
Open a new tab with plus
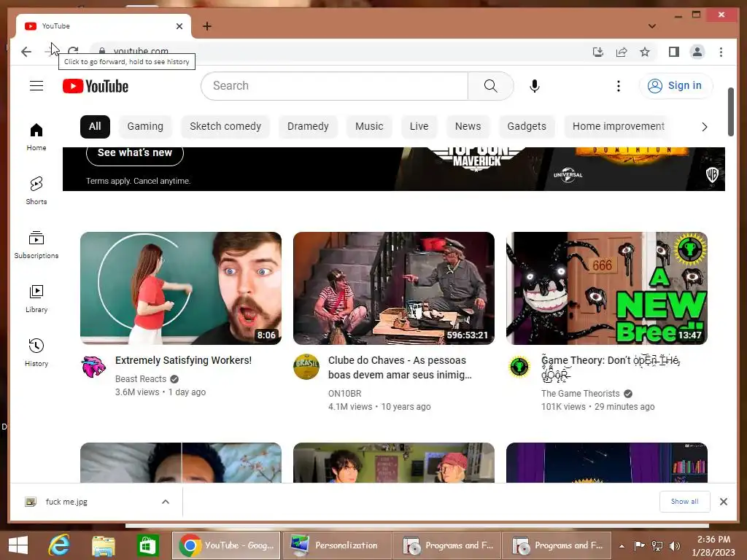206,26
